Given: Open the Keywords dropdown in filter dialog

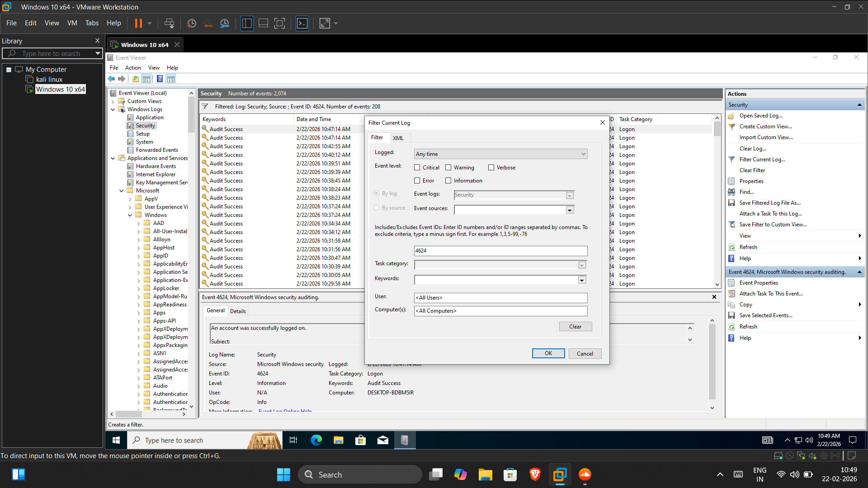Looking at the screenshot, I should tap(582, 280).
